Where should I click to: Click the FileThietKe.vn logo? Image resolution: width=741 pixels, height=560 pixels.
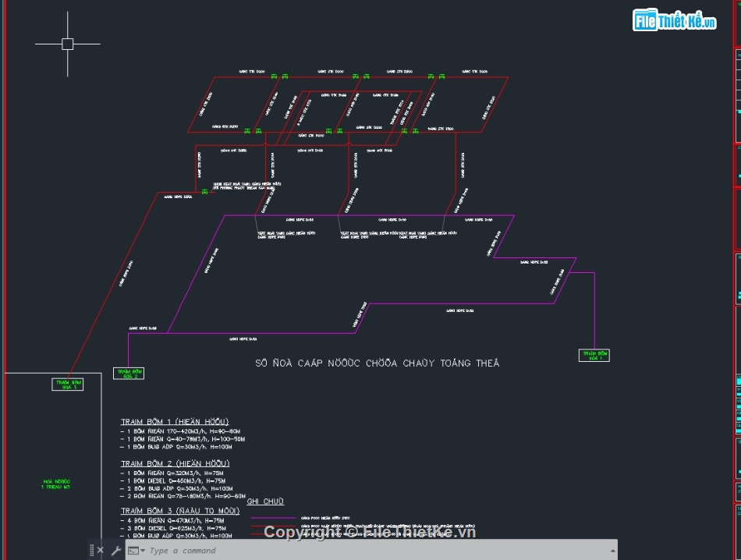[x=674, y=21]
